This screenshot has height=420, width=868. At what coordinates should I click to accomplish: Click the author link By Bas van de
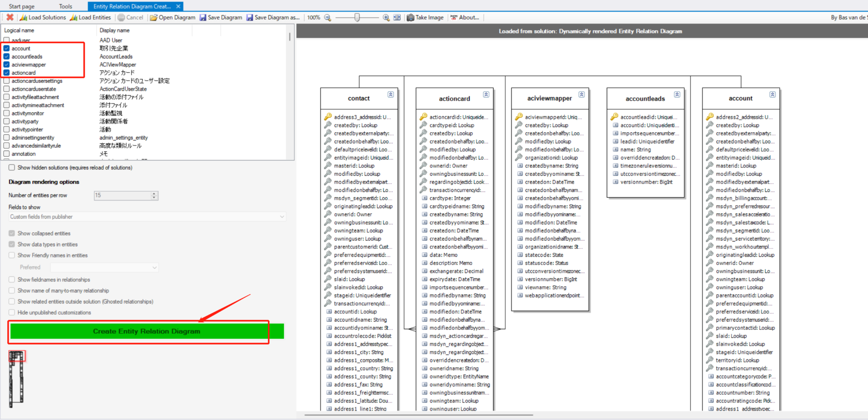coord(849,17)
